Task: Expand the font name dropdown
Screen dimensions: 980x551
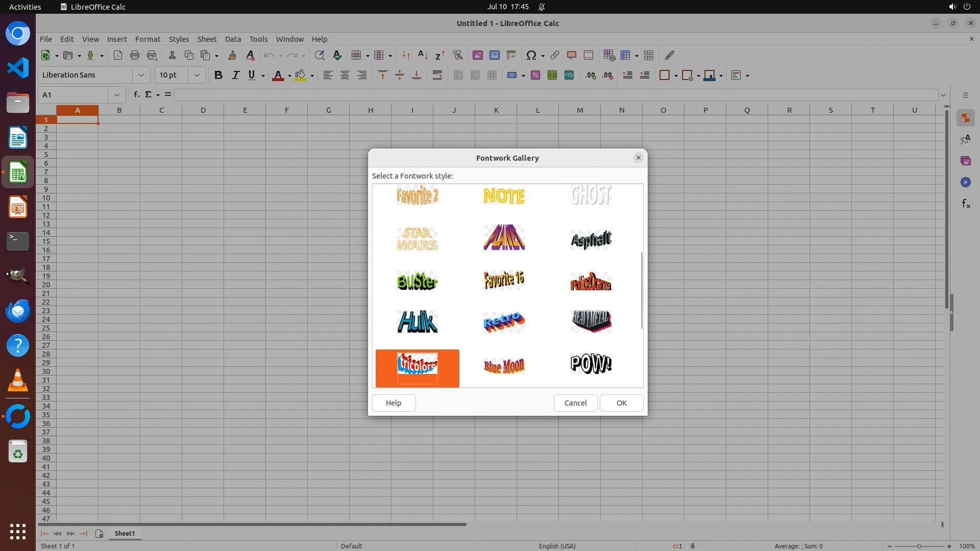Action: (x=141, y=76)
